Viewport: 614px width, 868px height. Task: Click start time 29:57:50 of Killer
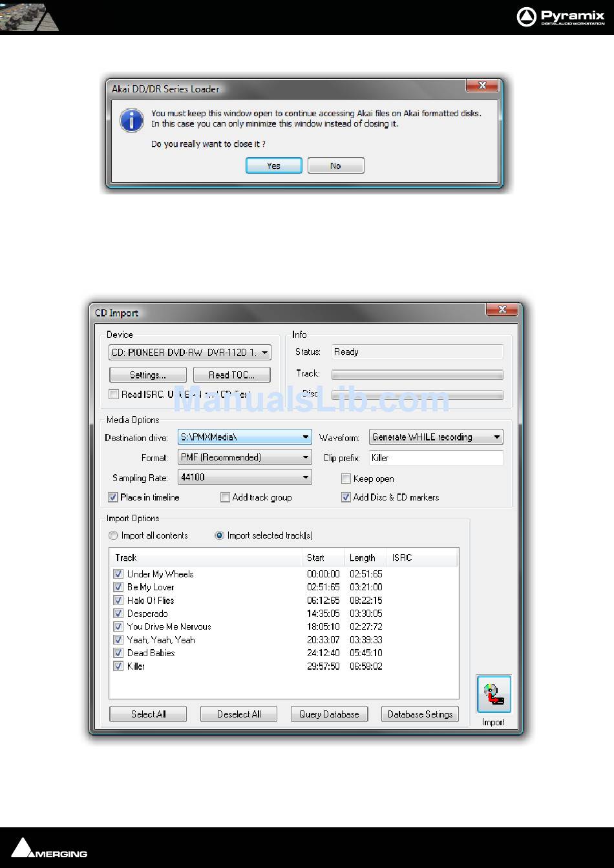click(x=323, y=666)
